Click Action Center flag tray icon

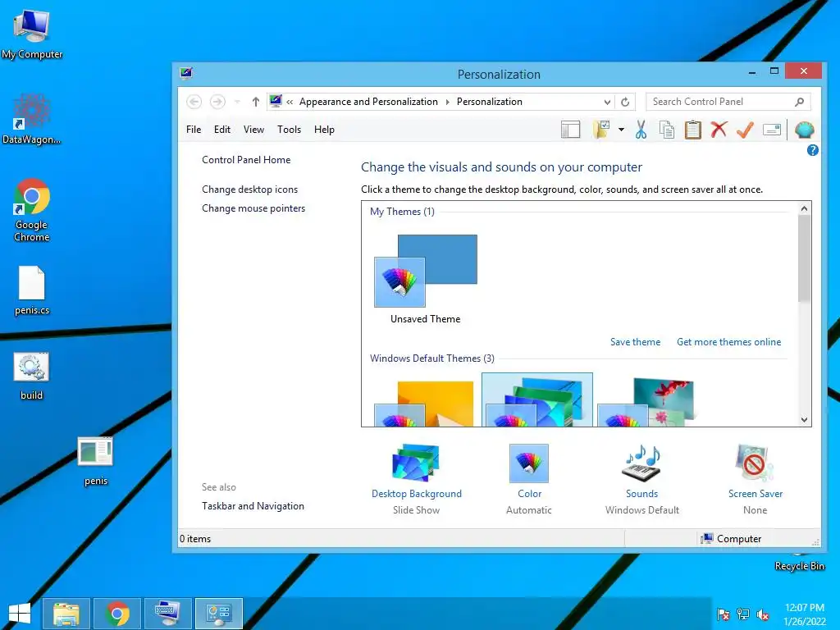click(724, 614)
